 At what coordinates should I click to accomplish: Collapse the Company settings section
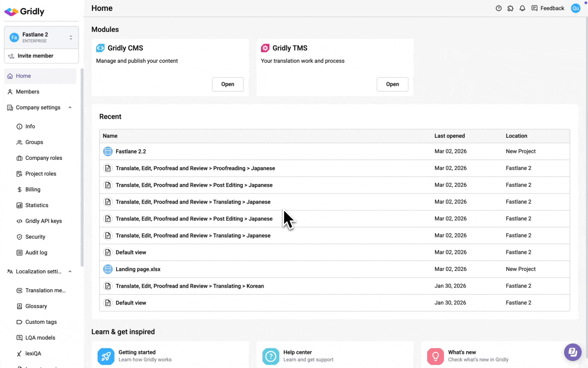pyautogui.click(x=70, y=108)
